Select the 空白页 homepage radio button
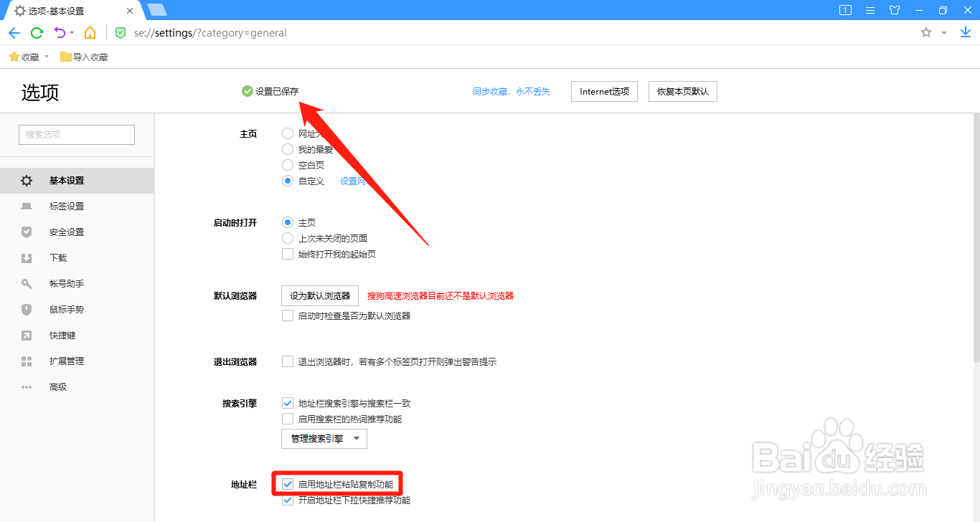 tap(288, 165)
